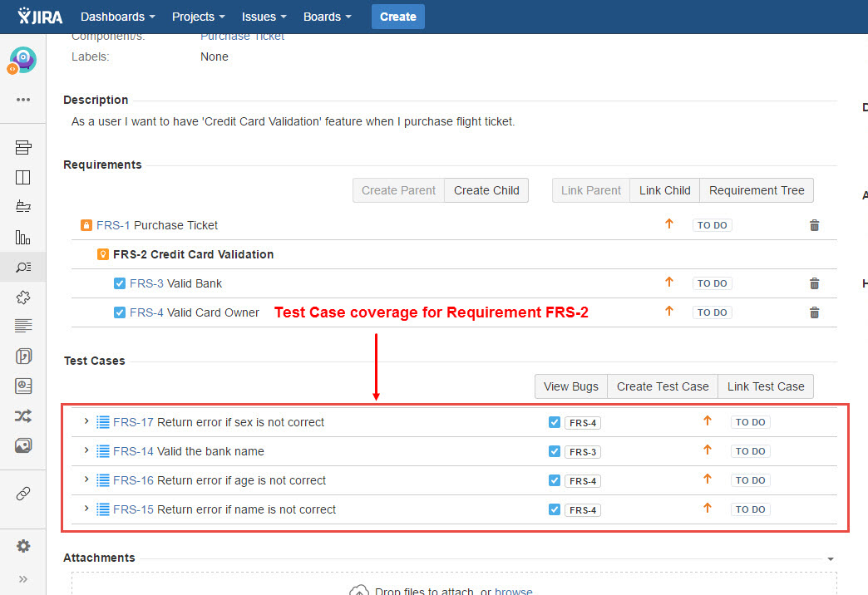The height and width of the screenshot is (595, 868).
Task: Click the FRS-3 requirement tag in FRS-14 row
Action: click(x=582, y=451)
